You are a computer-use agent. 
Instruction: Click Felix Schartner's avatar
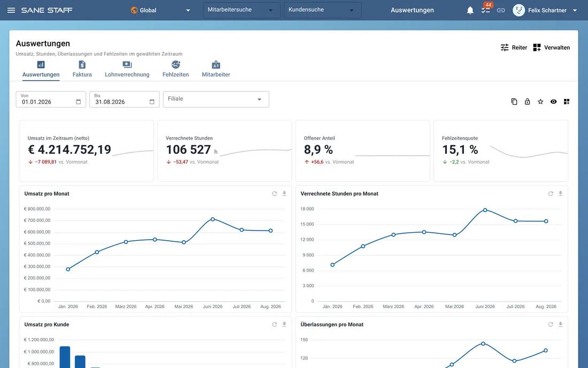click(519, 10)
